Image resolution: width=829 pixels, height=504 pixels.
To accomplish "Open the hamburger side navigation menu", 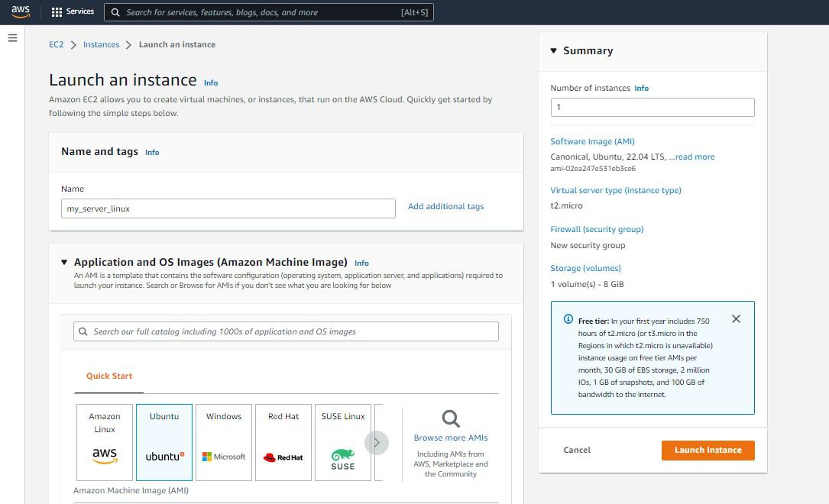I will [13, 38].
